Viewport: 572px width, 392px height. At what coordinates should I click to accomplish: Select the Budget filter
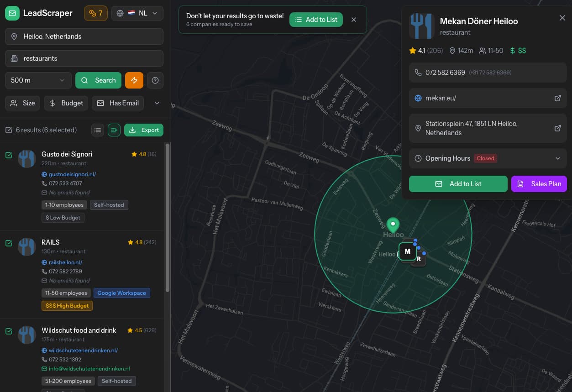click(x=67, y=103)
